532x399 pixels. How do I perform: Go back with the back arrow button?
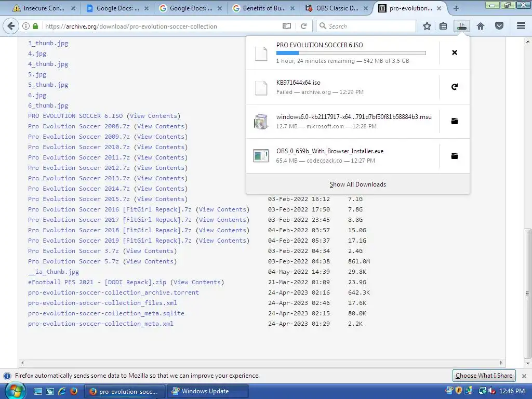pos(11,26)
